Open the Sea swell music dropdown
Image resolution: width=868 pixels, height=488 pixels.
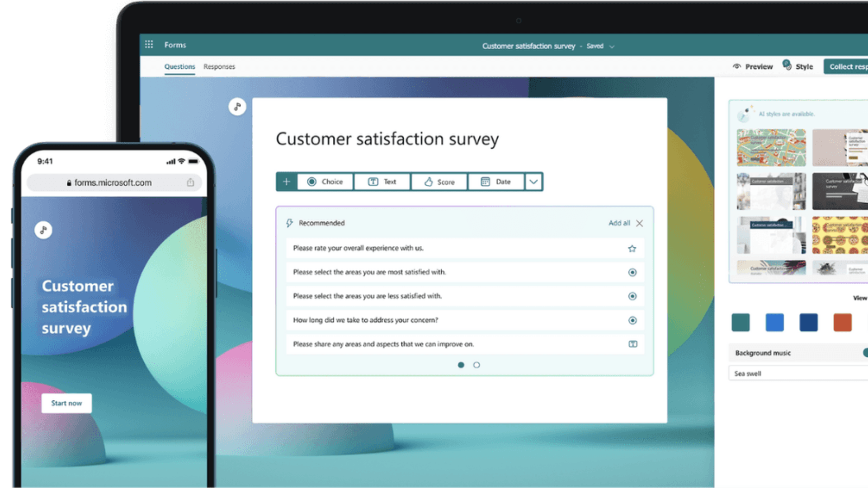click(798, 374)
